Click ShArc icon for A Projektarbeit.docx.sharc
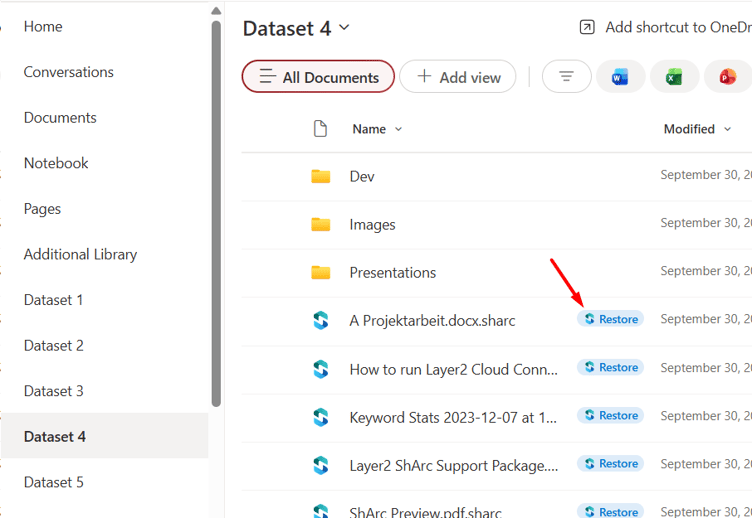The image size is (752, 518). click(321, 320)
